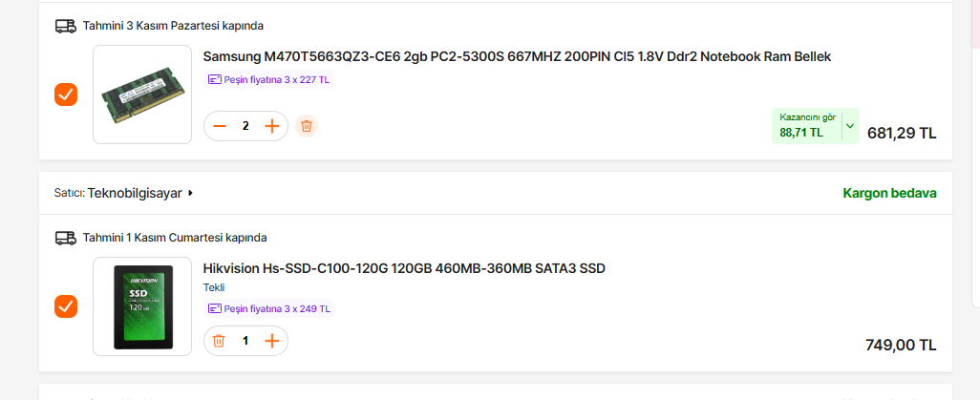Click the truck icon beside 1 Kasım delivery
This screenshot has height=400, width=980.
(x=66, y=238)
